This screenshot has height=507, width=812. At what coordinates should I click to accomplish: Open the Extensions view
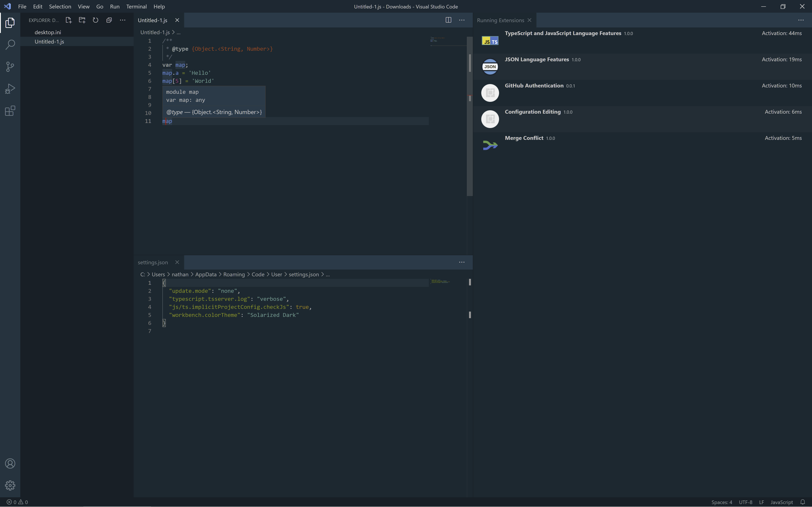click(x=10, y=111)
